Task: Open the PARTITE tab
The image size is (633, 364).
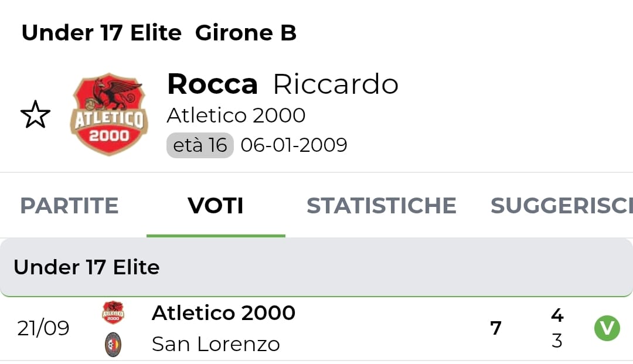Action: point(69,206)
